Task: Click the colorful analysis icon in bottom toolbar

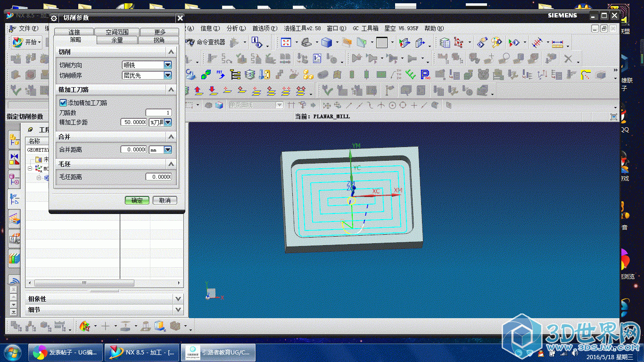Action: [85, 326]
